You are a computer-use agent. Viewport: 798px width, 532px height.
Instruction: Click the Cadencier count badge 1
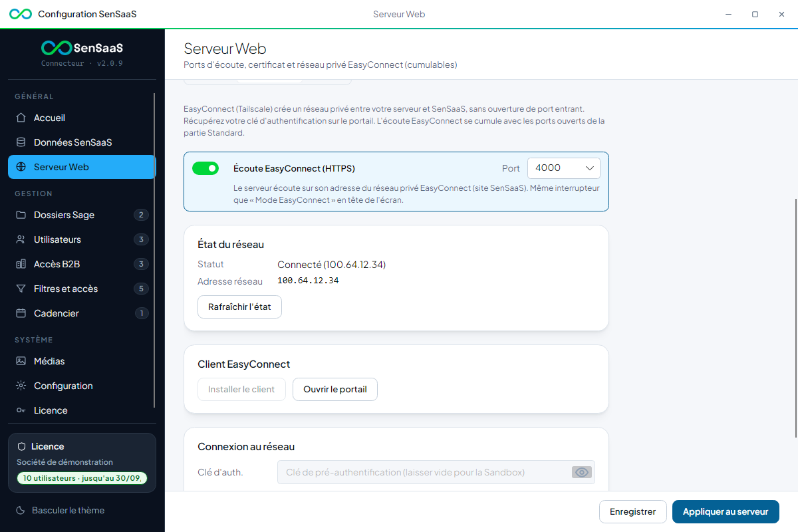[140, 313]
